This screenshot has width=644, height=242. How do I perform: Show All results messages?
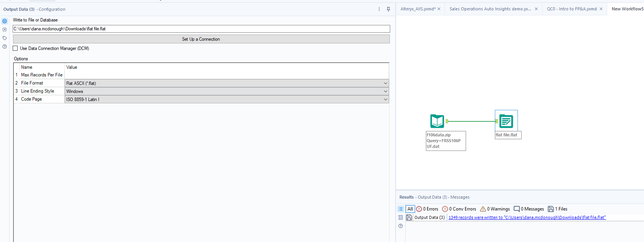point(410,209)
